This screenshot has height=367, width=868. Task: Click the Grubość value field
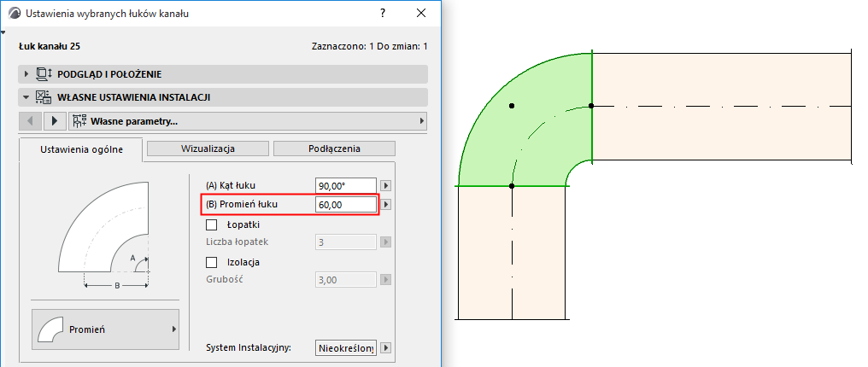[346, 280]
